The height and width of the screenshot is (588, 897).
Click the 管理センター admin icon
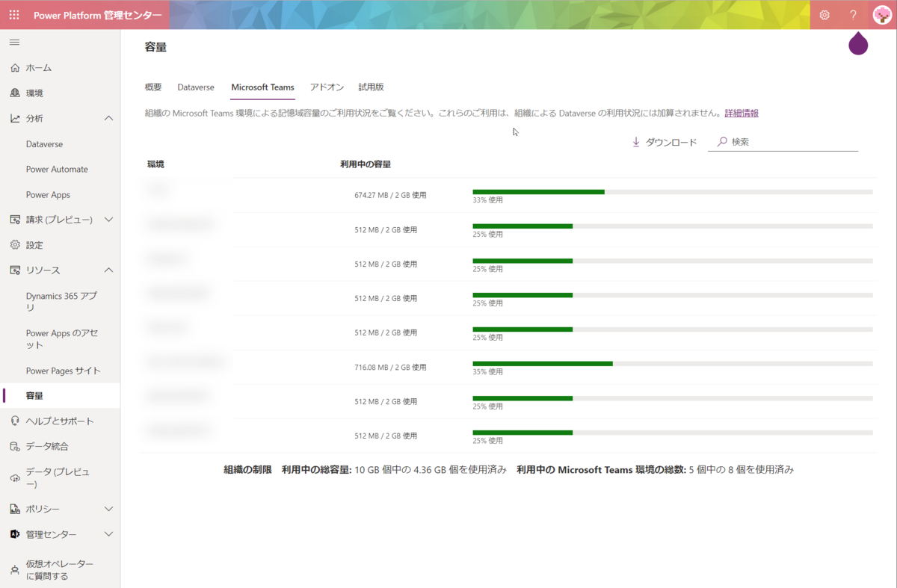pos(15,535)
